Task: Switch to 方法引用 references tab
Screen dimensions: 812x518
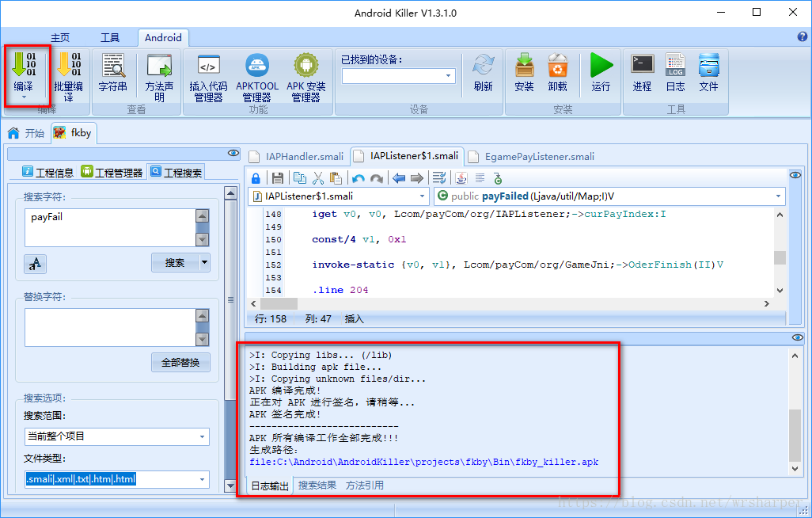Action: pos(365,486)
